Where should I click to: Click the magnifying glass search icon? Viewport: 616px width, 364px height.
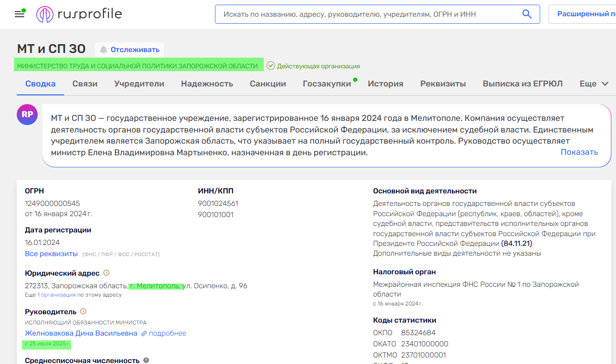[x=527, y=14]
